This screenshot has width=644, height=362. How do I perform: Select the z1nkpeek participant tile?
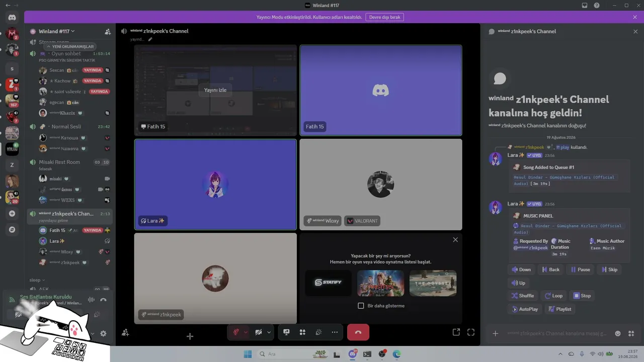[215, 278]
